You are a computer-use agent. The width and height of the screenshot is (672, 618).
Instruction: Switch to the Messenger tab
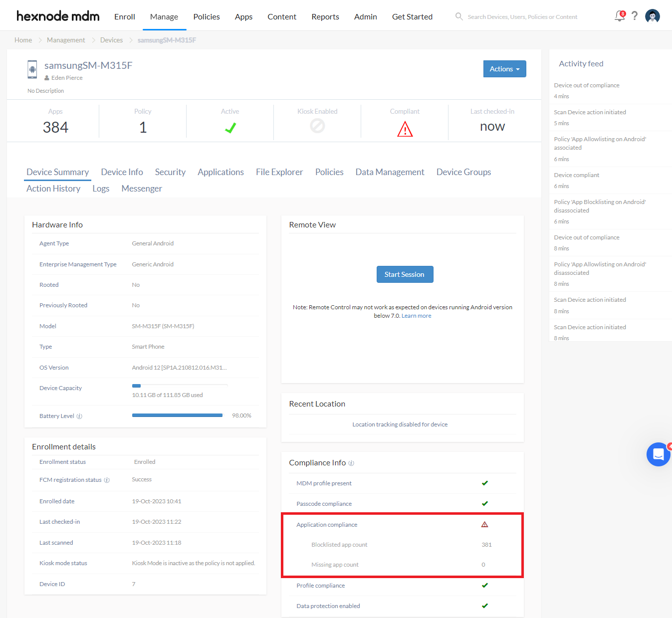coord(142,189)
